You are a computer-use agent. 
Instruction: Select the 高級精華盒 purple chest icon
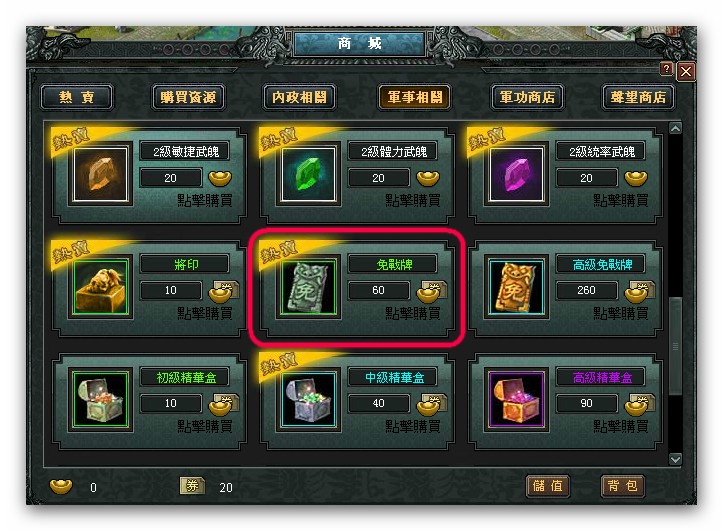click(516, 400)
